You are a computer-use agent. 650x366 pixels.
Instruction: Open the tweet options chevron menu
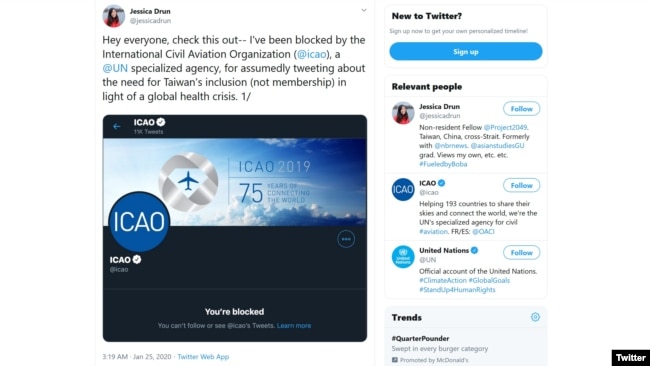[x=364, y=10]
